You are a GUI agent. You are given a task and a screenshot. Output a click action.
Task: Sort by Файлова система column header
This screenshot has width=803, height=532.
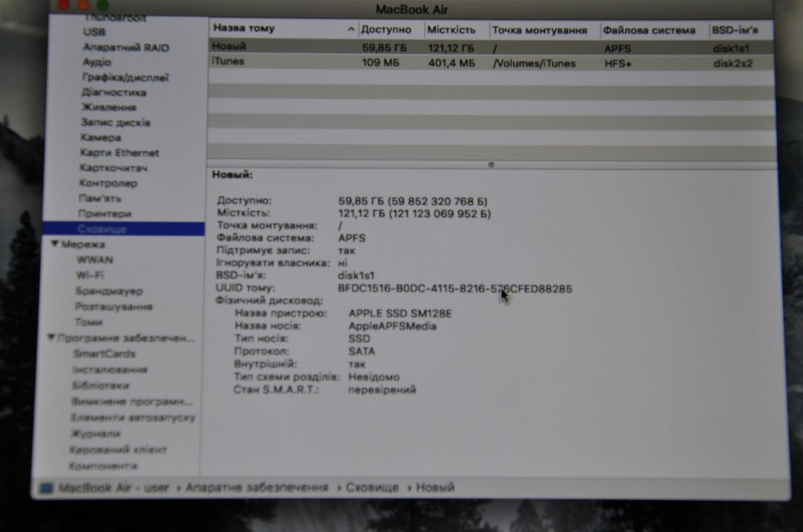coord(649,30)
